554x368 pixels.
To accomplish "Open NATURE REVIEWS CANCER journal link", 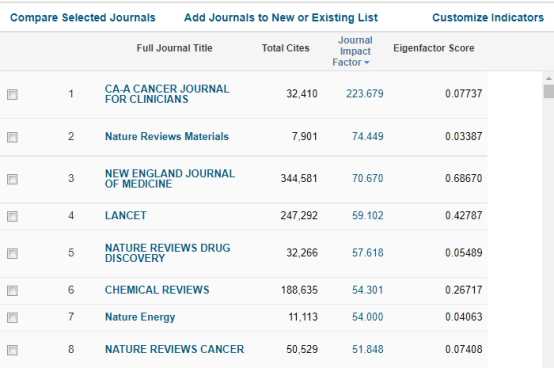I will click(175, 349).
